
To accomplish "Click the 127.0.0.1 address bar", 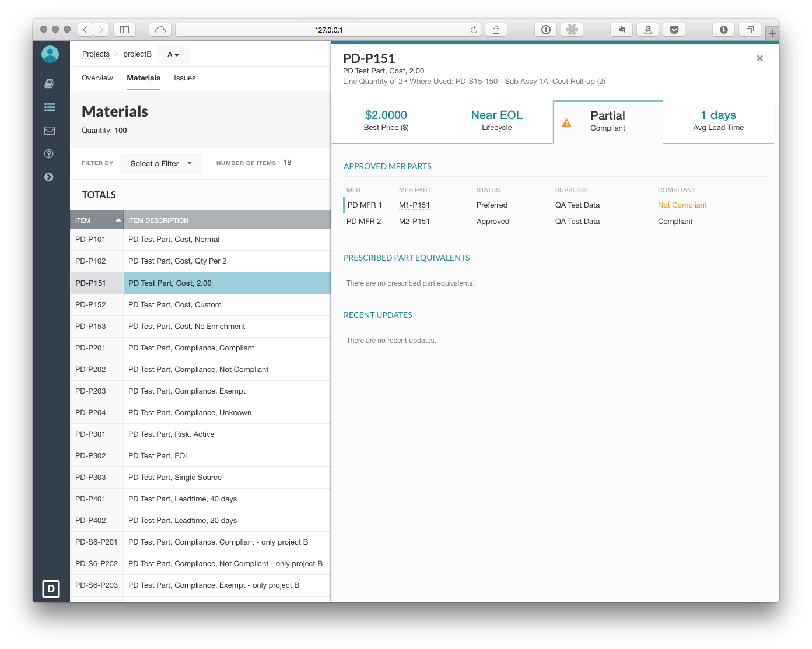I will tap(328, 30).
